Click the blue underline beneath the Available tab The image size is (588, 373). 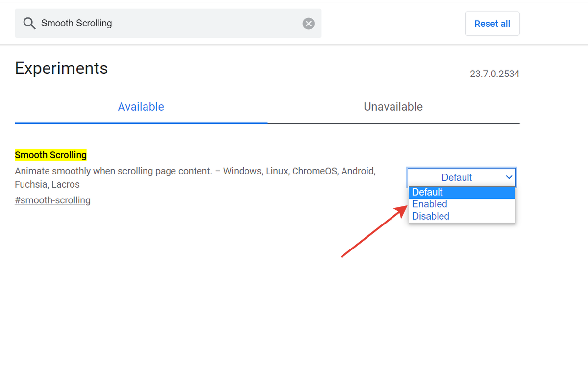tap(141, 123)
